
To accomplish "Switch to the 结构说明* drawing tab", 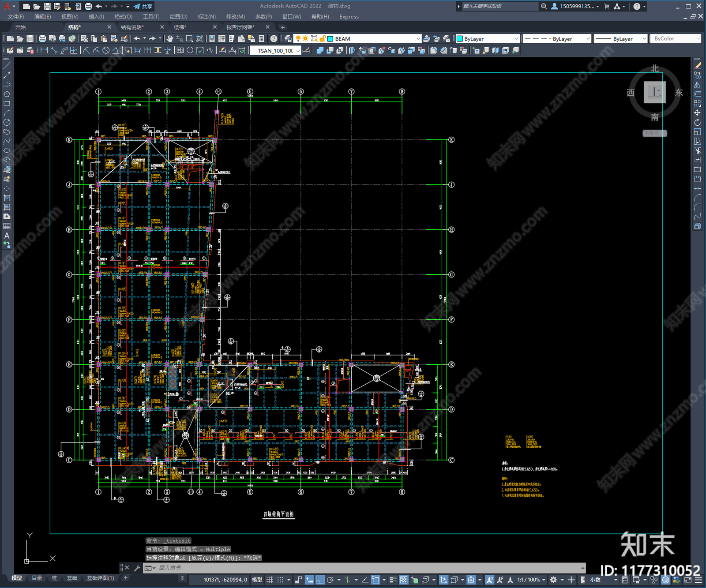I will [132, 27].
